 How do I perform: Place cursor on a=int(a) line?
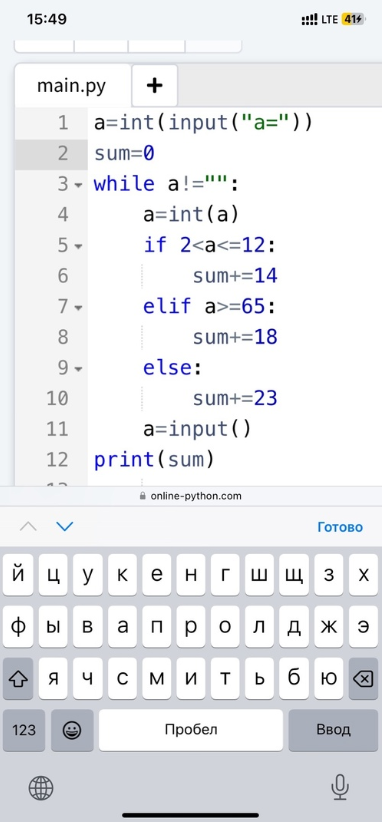pos(191,215)
